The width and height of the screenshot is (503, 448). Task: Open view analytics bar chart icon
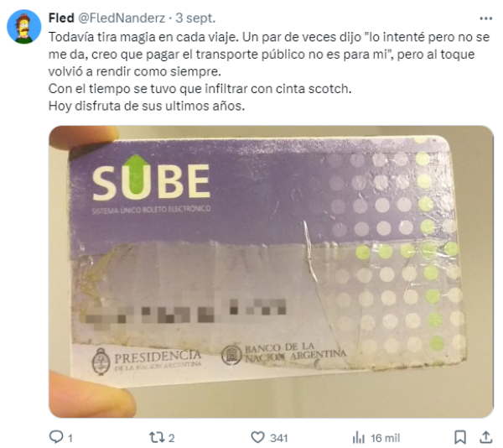click(x=359, y=438)
